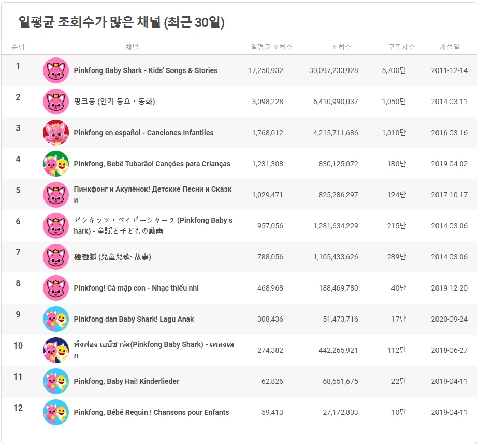Click the Pinkfong dan Baby Shark Lagu Anak avatar
Image resolution: width=480 pixels, height=448 pixels.
55,319
